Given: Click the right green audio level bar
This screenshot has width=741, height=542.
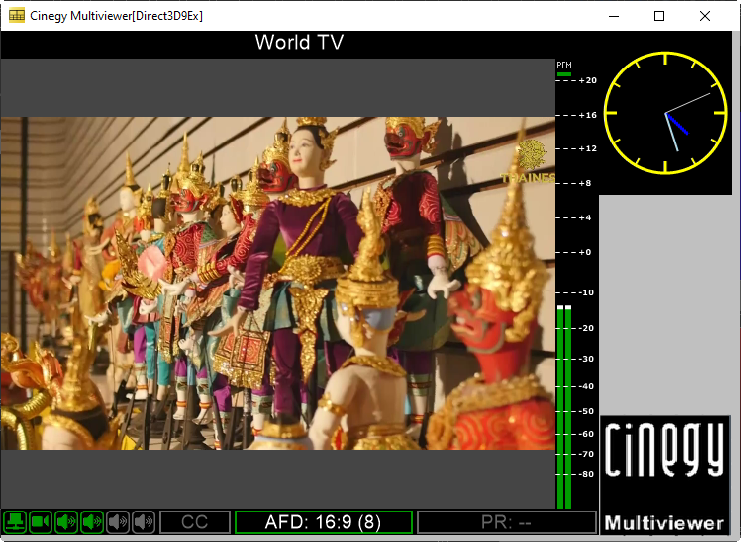Looking at the screenshot, I should tap(569, 405).
